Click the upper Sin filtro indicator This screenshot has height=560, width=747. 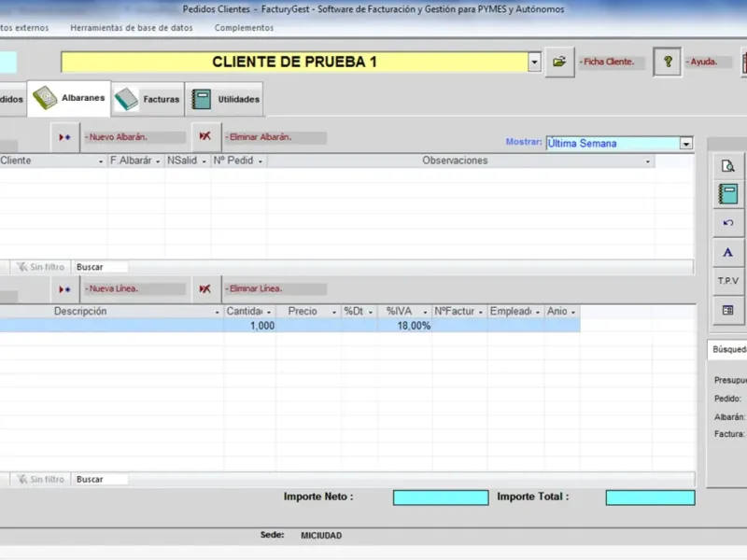pos(40,267)
